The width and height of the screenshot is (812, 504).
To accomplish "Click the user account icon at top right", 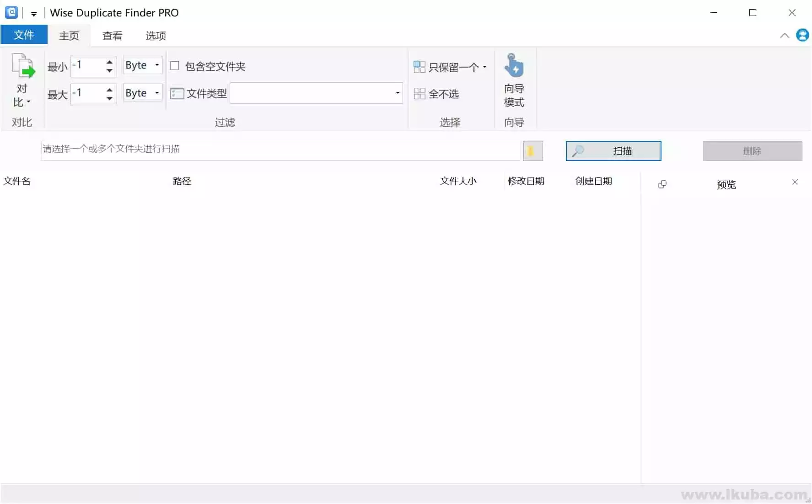I will [x=802, y=35].
